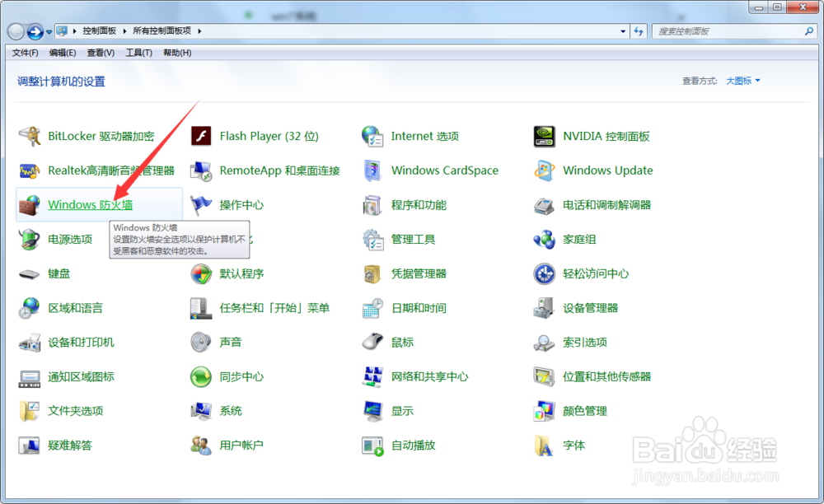Open the 编辑(E) menu
This screenshot has height=504, width=824.
click(62, 53)
